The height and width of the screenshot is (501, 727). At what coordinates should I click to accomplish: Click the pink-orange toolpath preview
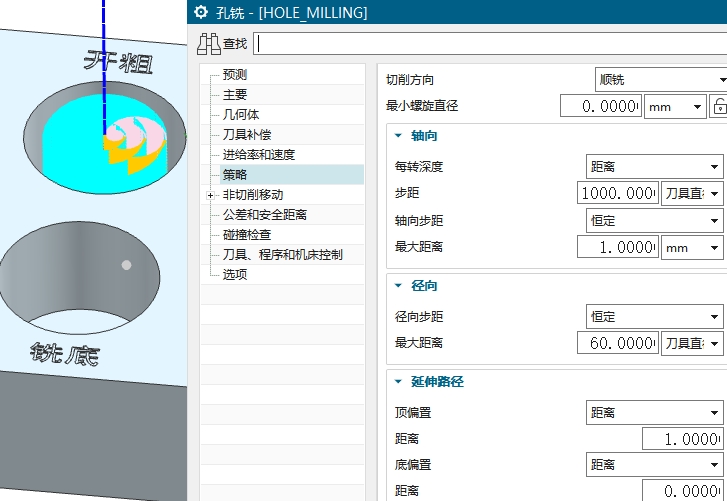tap(134, 144)
